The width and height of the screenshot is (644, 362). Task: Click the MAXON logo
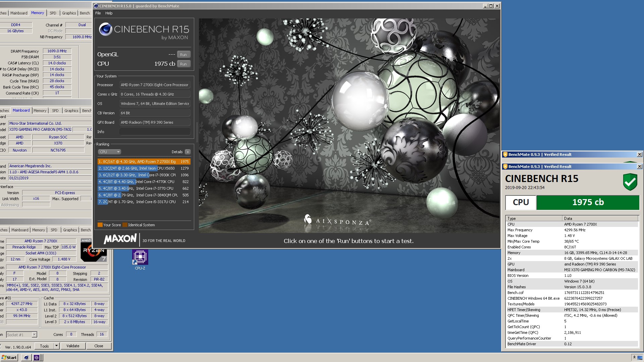120,239
